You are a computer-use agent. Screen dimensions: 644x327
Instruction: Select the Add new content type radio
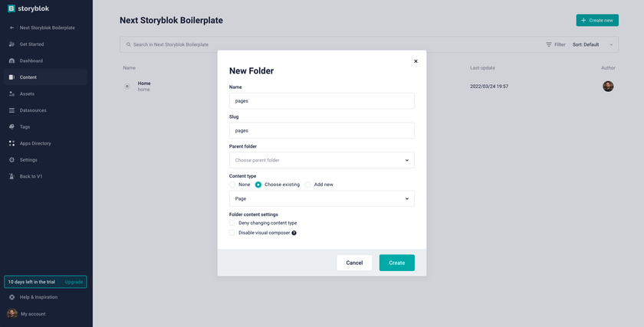(307, 185)
